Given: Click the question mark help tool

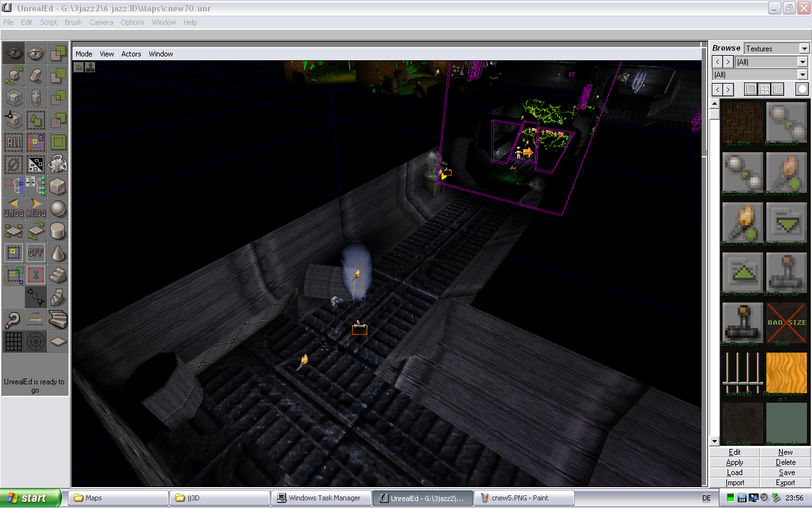Looking at the screenshot, I should (x=14, y=320).
